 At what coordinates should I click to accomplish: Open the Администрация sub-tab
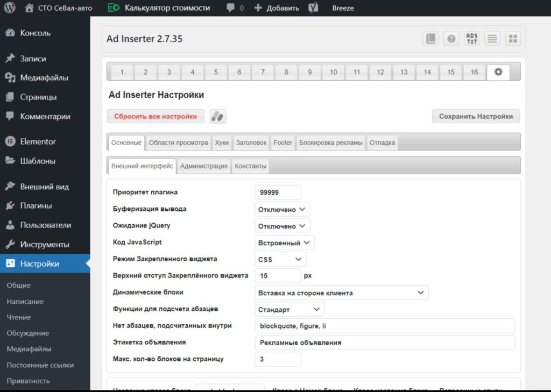(x=204, y=166)
